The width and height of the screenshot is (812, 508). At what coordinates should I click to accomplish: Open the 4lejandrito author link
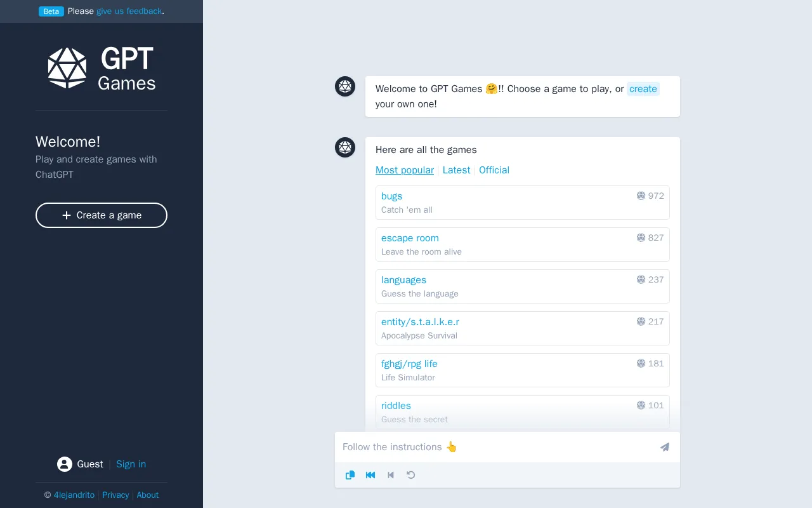coord(74,495)
